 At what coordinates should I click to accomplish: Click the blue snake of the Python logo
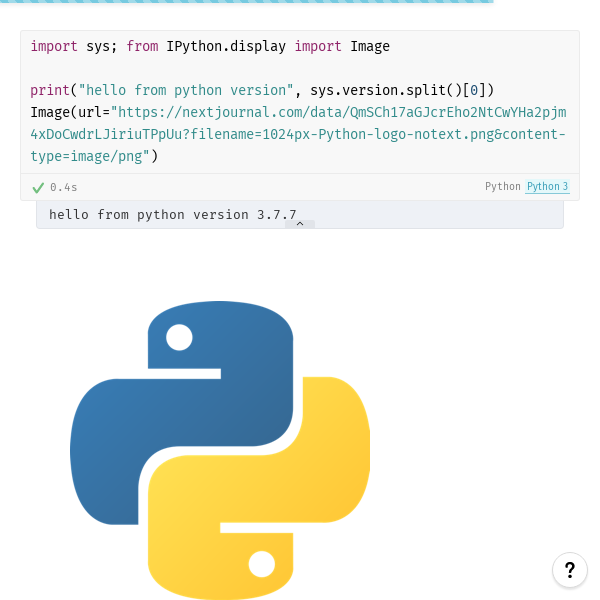point(182,412)
